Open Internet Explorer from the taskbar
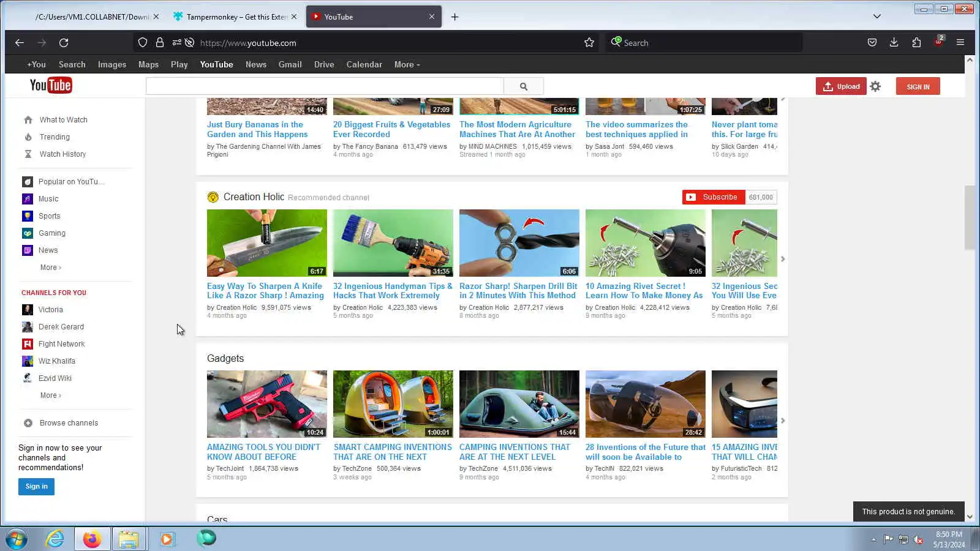 pyautogui.click(x=55, y=539)
